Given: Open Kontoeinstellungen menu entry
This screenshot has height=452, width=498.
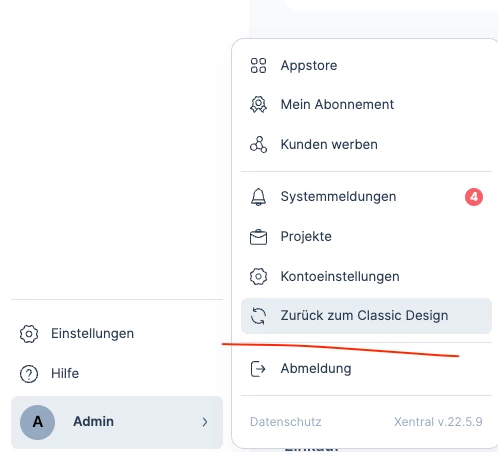Looking at the screenshot, I should (366, 276).
